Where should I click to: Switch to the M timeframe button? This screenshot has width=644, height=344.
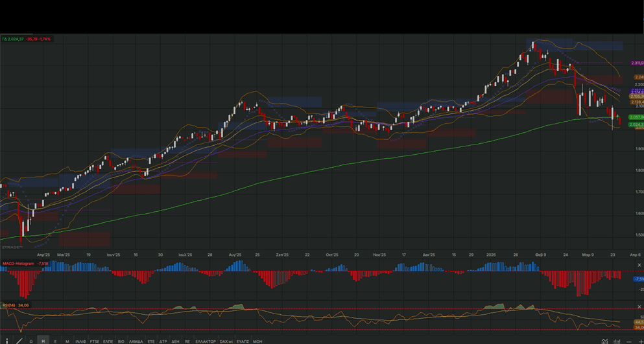click(67, 341)
